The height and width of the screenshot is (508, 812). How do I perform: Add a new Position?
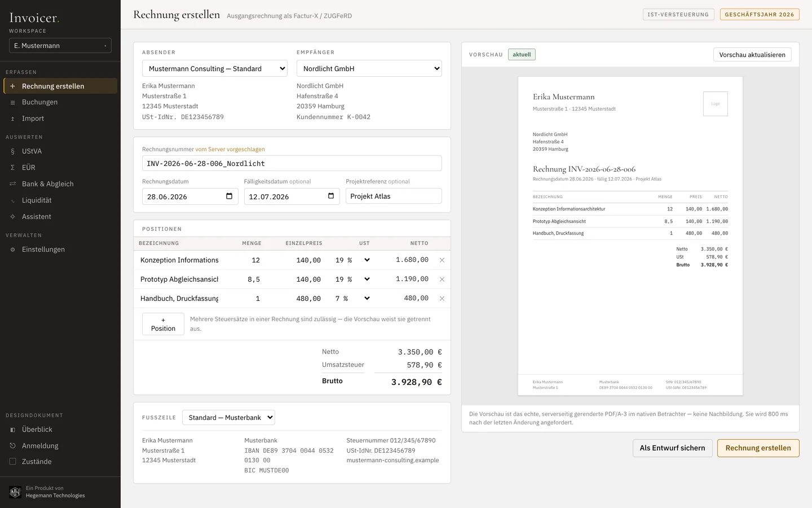[x=163, y=324]
